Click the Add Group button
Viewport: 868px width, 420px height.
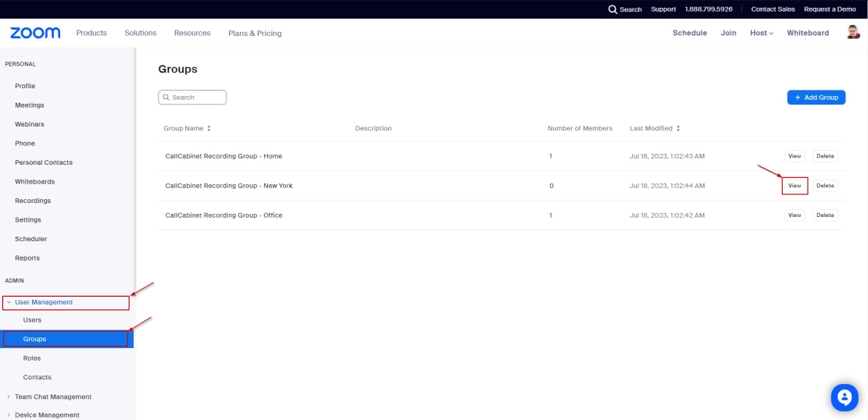point(816,98)
